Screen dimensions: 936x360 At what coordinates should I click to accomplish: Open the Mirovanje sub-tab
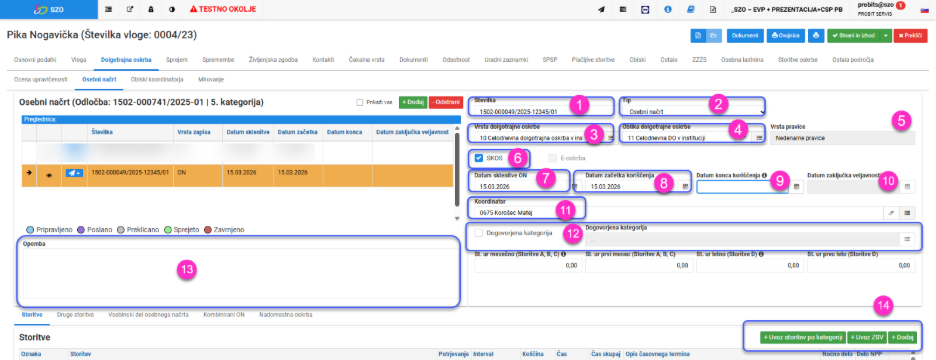[210, 79]
